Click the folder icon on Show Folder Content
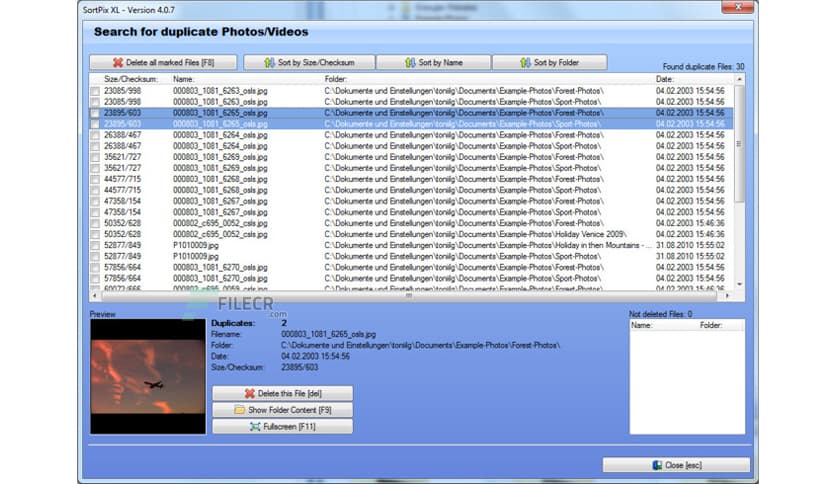The image size is (836, 484). (240, 410)
